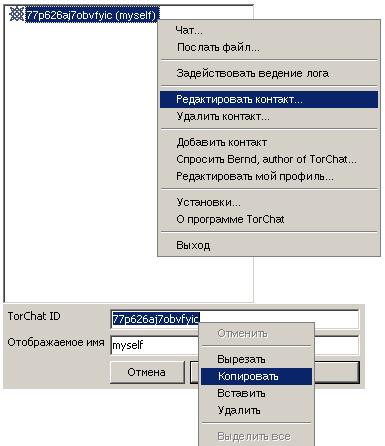Select Удалить in the edit popup menu
The height and width of the screenshot is (446, 385).
coord(256,410)
